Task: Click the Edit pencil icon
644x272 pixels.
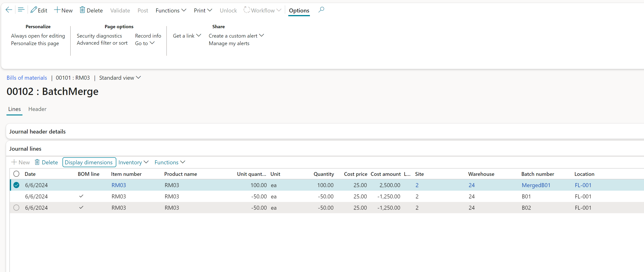Action: [x=34, y=10]
